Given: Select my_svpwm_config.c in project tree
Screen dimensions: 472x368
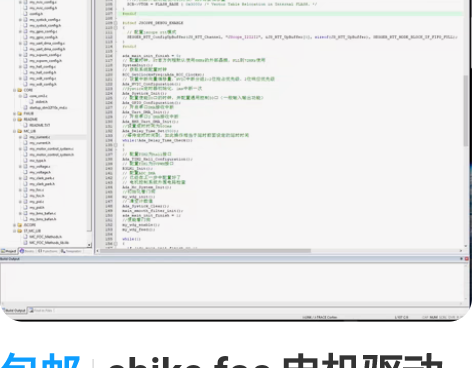Looking at the screenshot, I should pos(45,55).
